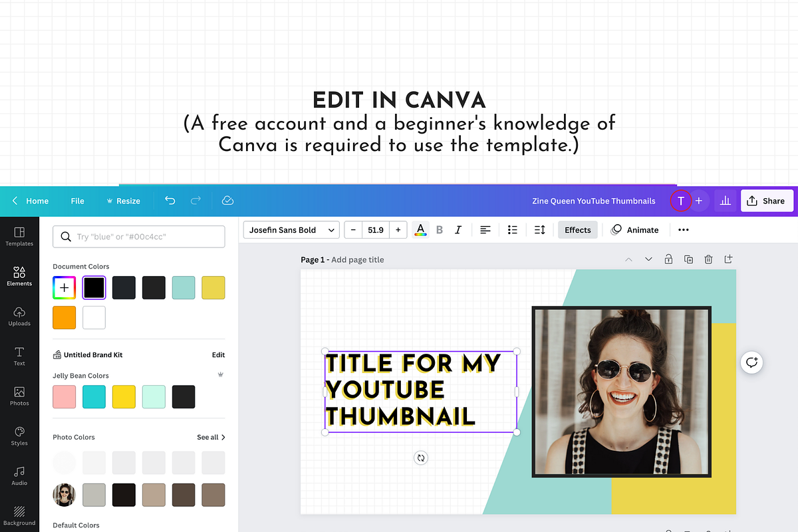Lock the page with the padlock icon

click(668, 259)
